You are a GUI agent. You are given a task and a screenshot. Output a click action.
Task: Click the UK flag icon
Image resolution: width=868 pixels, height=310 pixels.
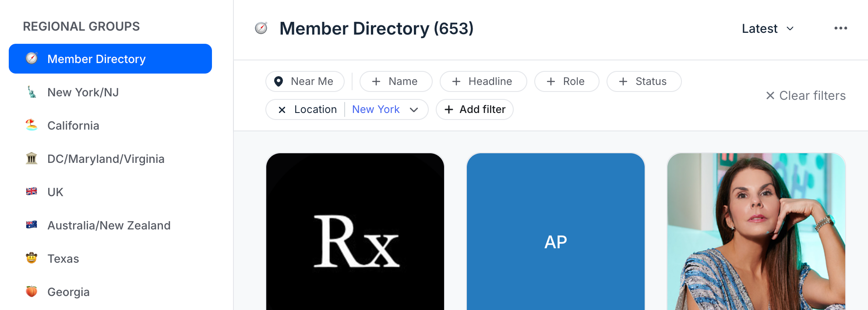click(32, 192)
